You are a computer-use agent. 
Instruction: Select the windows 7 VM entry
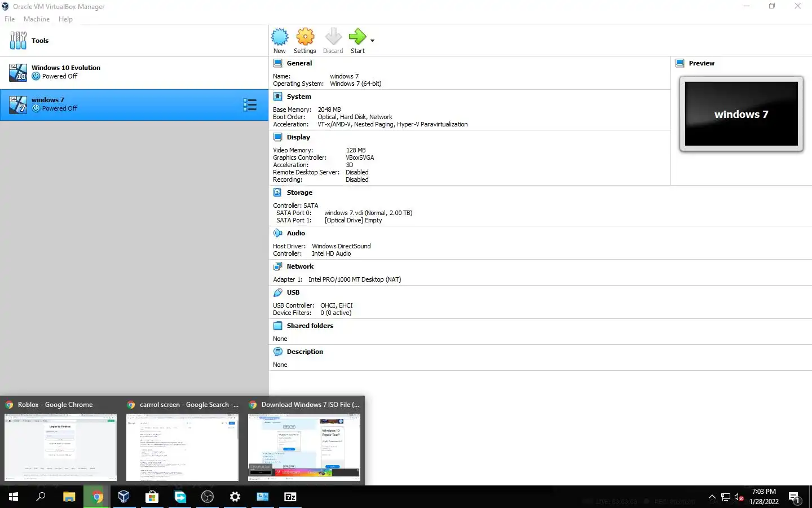[x=134, y=104]
